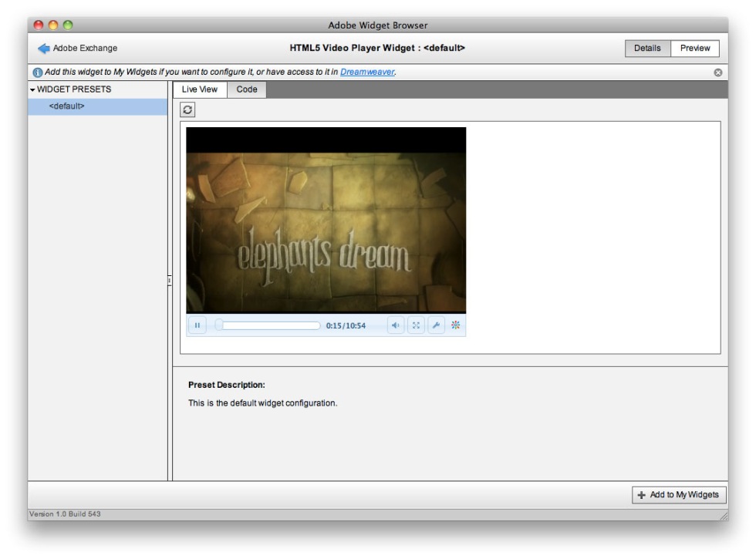Mute the video volume
Screen dimensions: 756x559
395,325
